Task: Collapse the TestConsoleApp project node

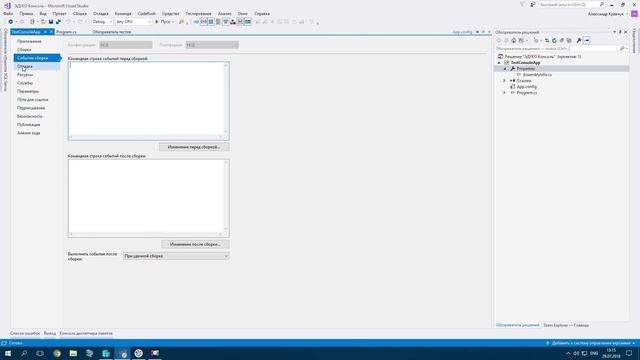Action: click(499, 63)
